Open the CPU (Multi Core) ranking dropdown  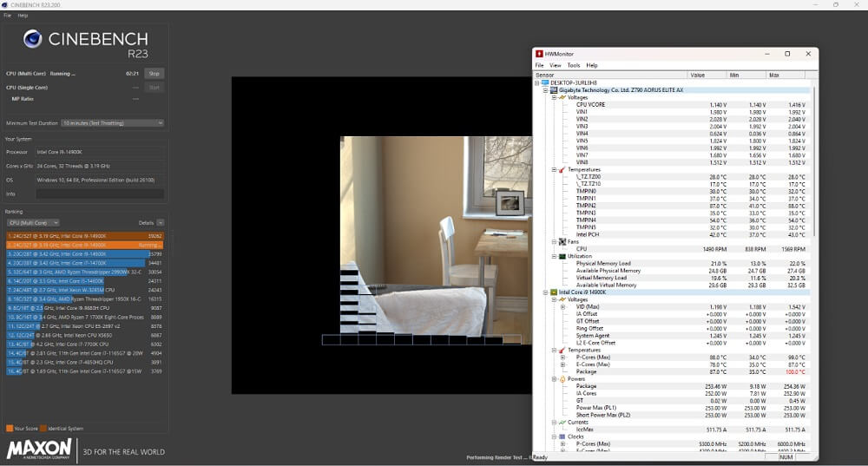(33, 223)
